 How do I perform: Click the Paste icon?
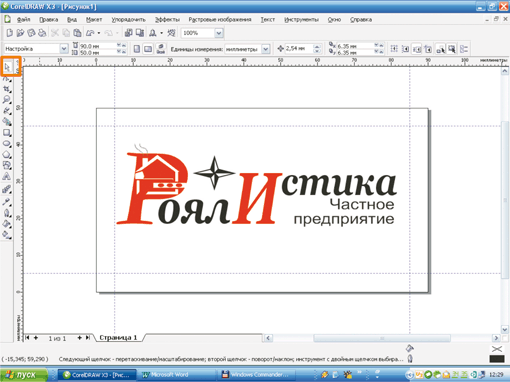(77, 33)
